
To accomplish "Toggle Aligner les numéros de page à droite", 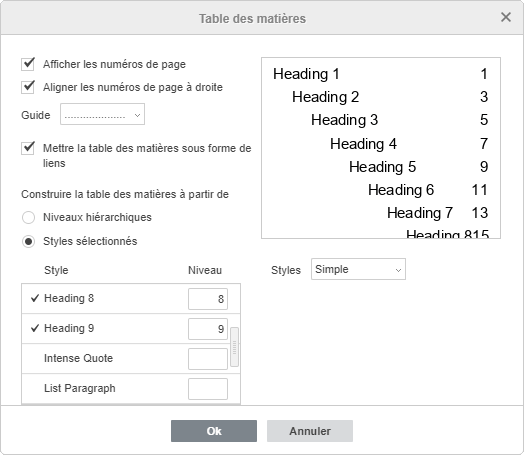I will (28, 87).
